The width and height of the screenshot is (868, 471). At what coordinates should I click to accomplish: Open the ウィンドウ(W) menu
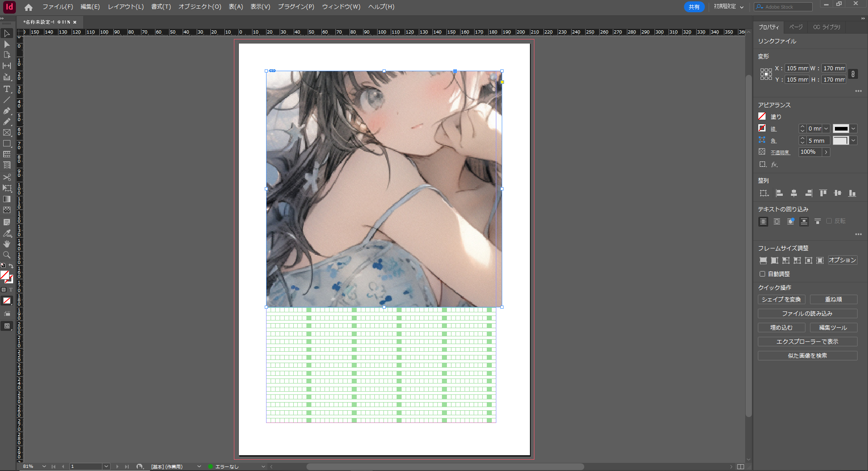(341, 7)
